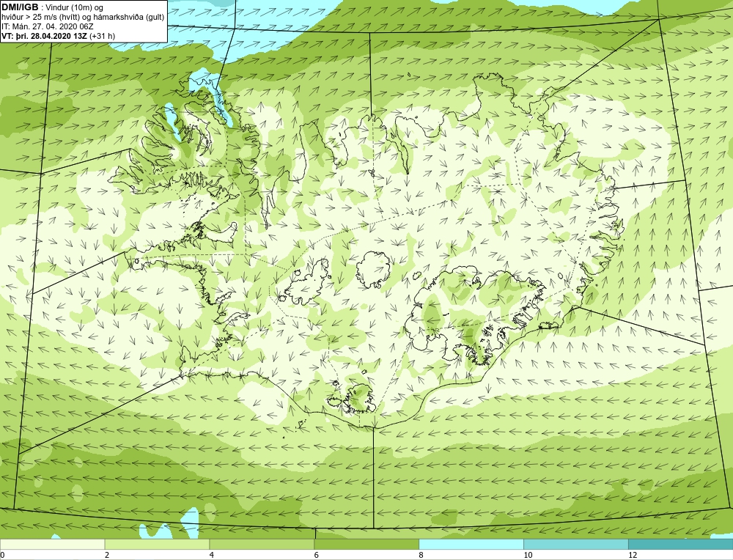Click the legend scale label 4

[x=212, y=555]
